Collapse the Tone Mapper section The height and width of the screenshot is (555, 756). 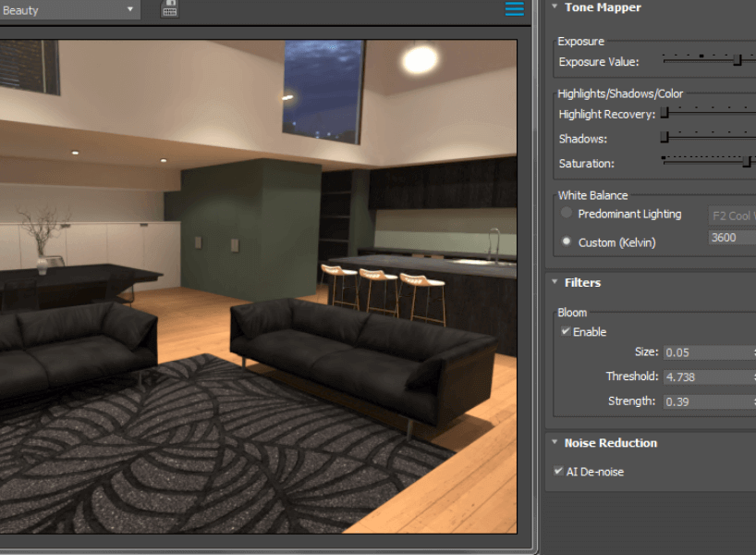click(x=555, y=7)
